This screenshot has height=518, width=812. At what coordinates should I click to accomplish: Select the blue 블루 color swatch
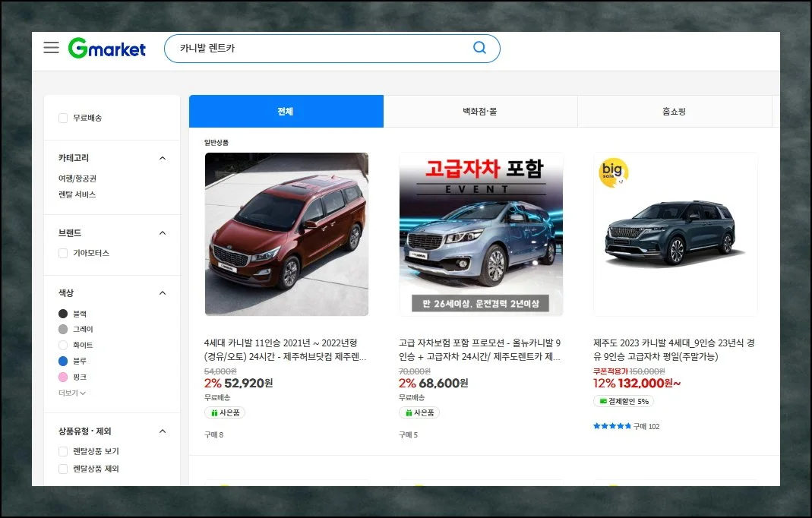coord(63,361)
